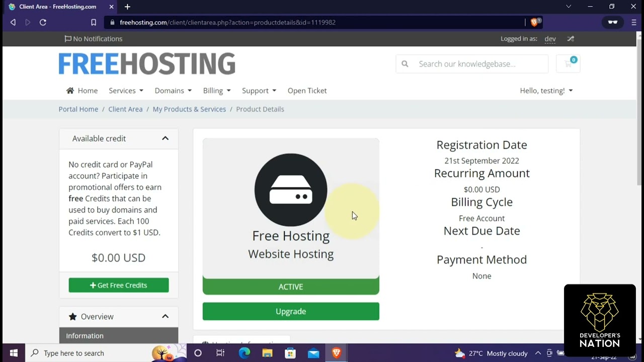This screenshot has height=362, width=644.
Task: Click the browser address bar URL
Action: [227, 22]
